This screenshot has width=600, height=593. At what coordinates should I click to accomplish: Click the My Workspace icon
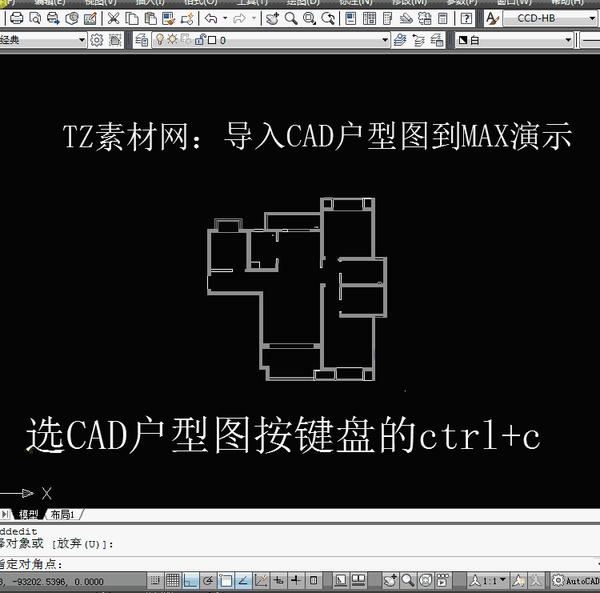pyautogui.click(x=115, y=40)
